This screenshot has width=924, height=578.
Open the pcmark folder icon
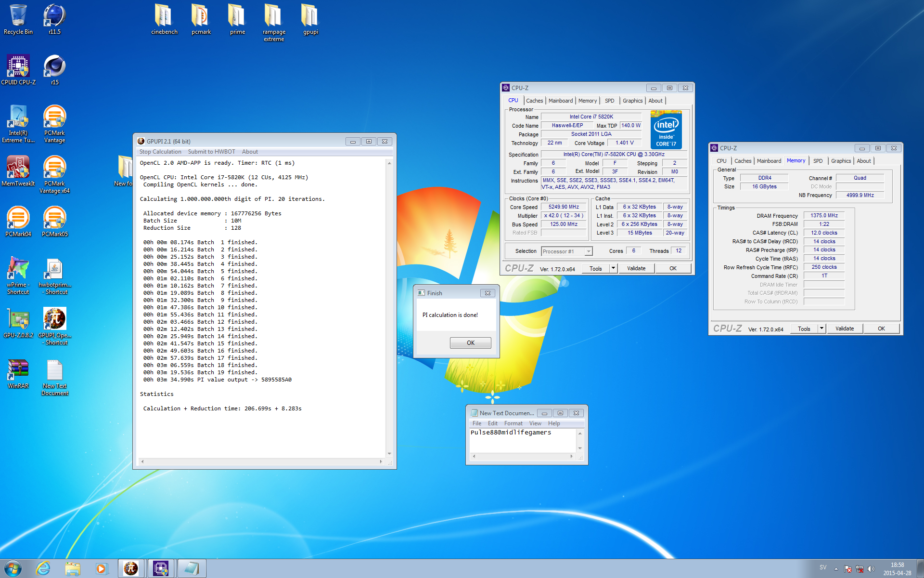201,19
